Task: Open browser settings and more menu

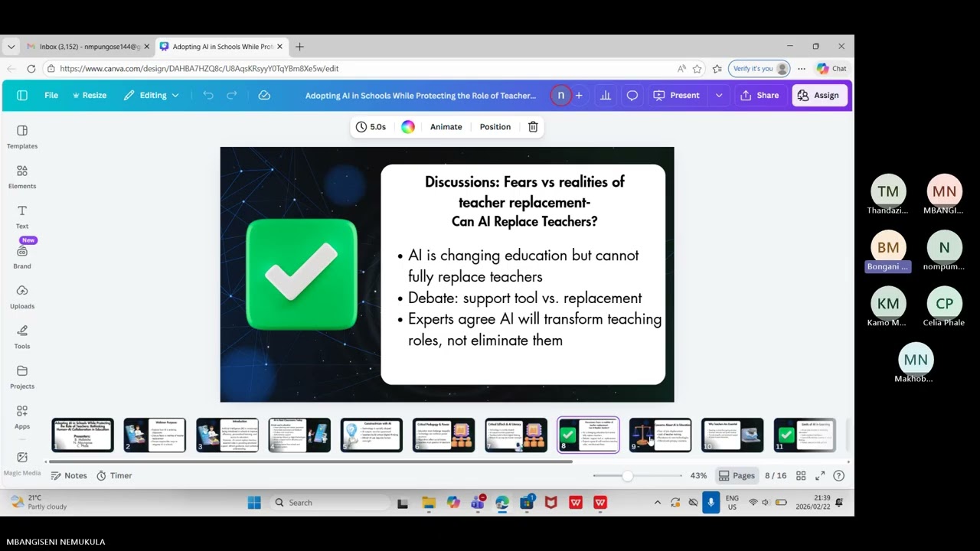Action: click(x=802, y=69)
